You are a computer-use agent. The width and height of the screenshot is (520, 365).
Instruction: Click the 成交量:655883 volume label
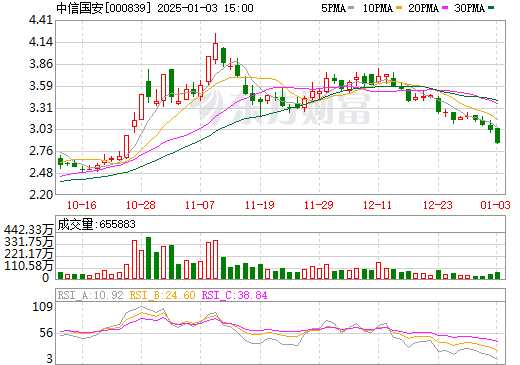pyautogui.click(x=97, y=224)
